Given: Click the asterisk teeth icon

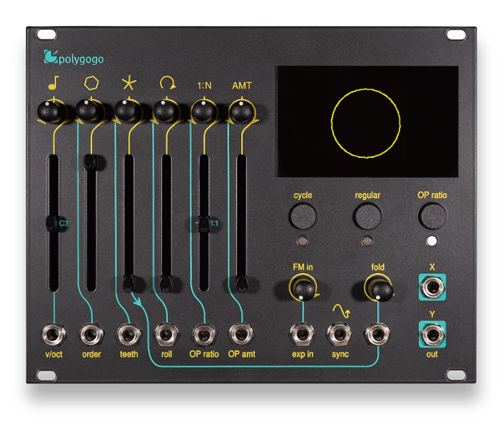Looking at the screenshot, I should click(129, 83).
